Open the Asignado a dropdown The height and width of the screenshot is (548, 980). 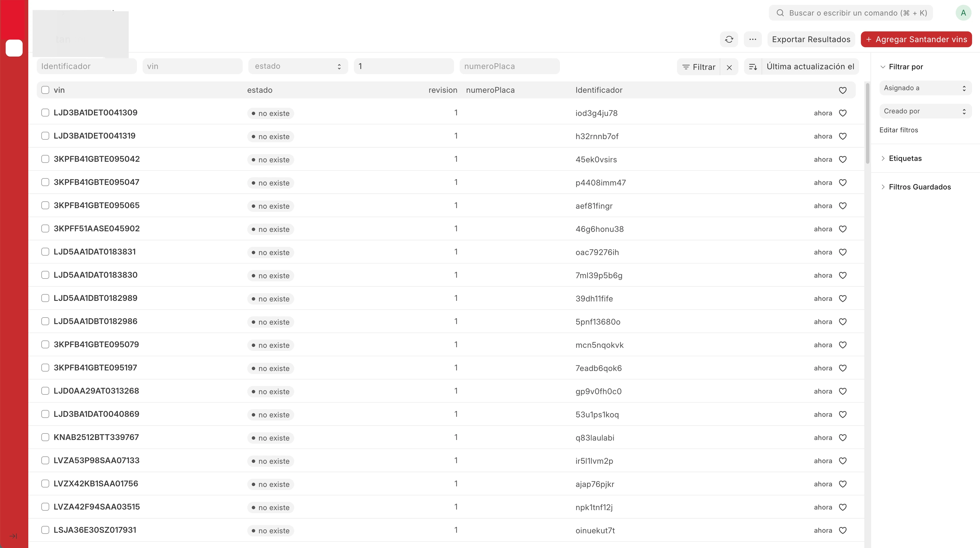(925, 88)
